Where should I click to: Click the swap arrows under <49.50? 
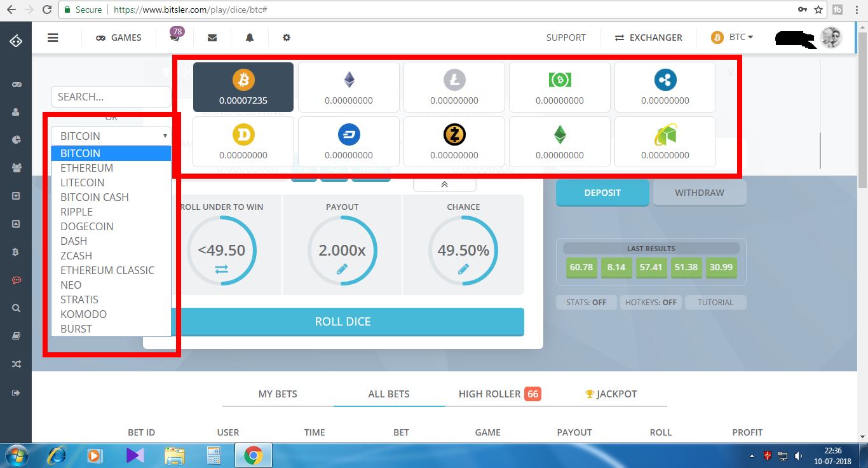point(221,270)
